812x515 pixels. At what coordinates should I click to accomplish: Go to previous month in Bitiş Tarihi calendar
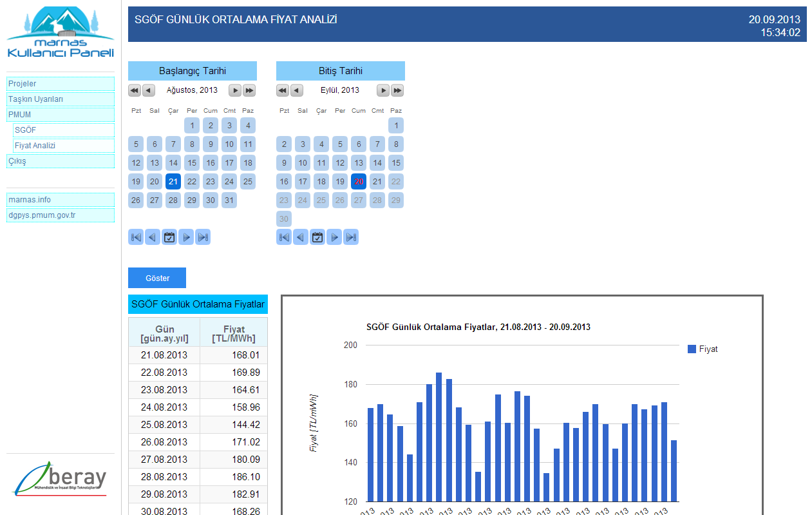[x=297, y=90]
